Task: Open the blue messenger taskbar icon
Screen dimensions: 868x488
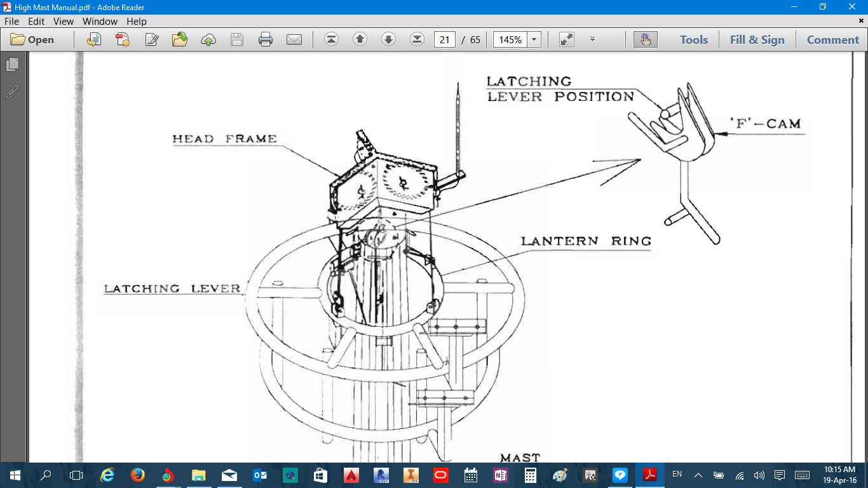Action: pyautogui.click(x=620, y=475)
